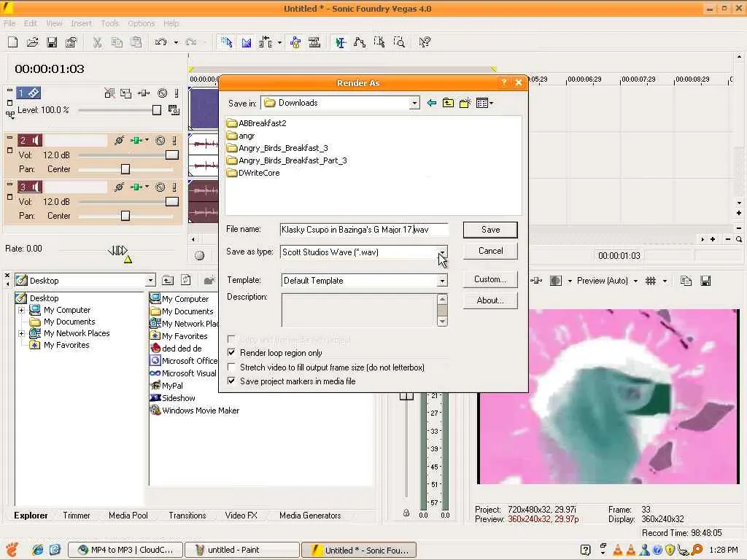
Task: Open the Undo history dropdown arrow
Action: [176, 42]
